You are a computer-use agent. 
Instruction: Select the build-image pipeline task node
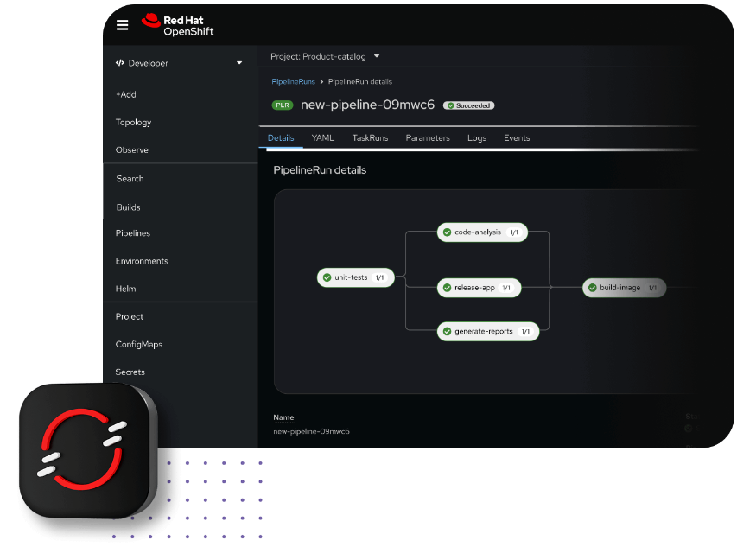point(625,288)
